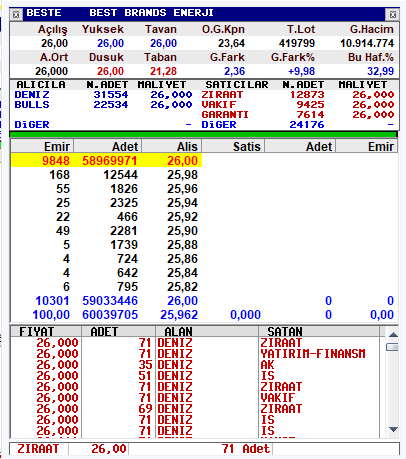Click the Satis column header

pos(233,147)
